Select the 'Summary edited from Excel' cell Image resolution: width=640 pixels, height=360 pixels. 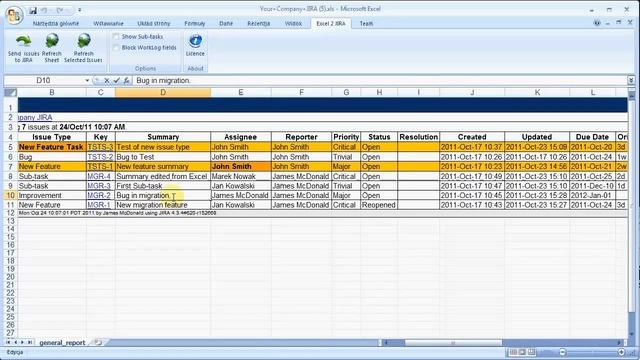click(x=163, y=176)
